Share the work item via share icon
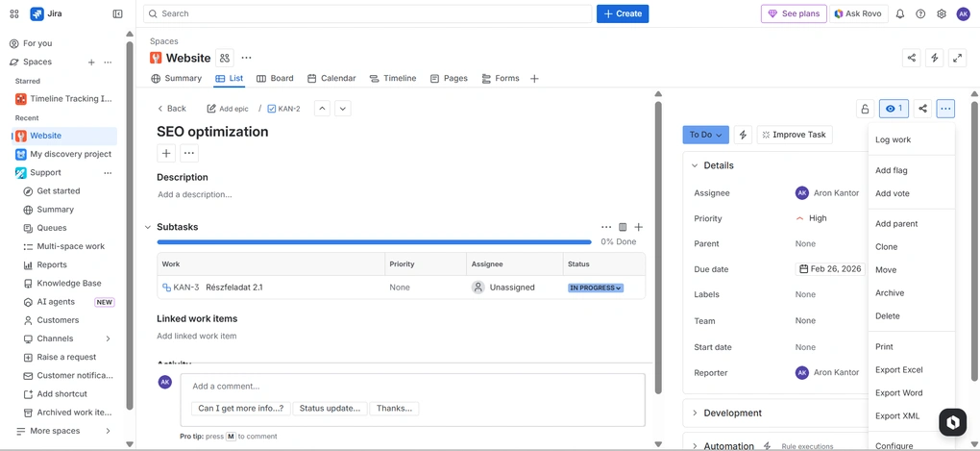Screen dimensions: 980x451 [922, 109]
